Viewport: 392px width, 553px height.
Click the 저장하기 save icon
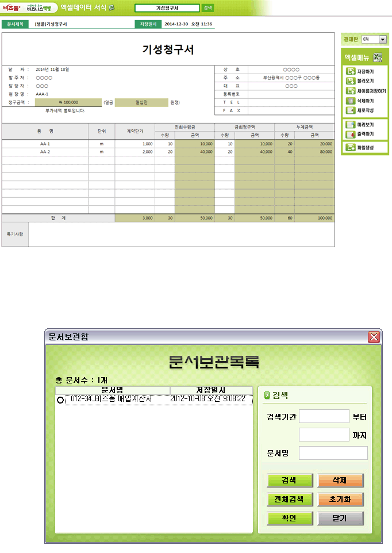351,71
